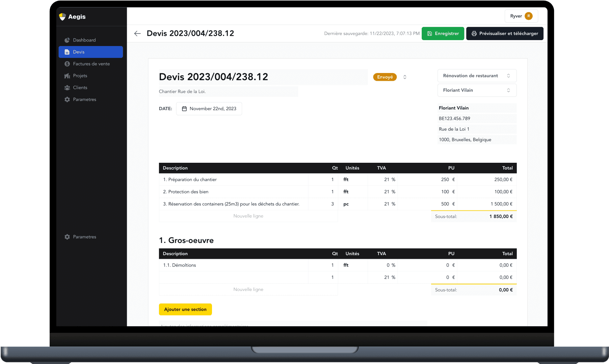
Task: Edit VAT number BE123.456.789
Action: [x=477, y=118]
